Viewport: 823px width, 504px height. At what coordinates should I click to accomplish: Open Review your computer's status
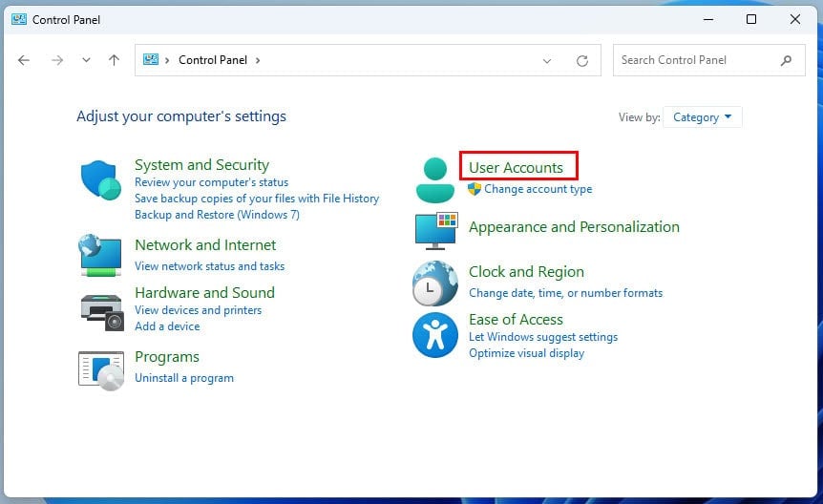pos(212,182)
